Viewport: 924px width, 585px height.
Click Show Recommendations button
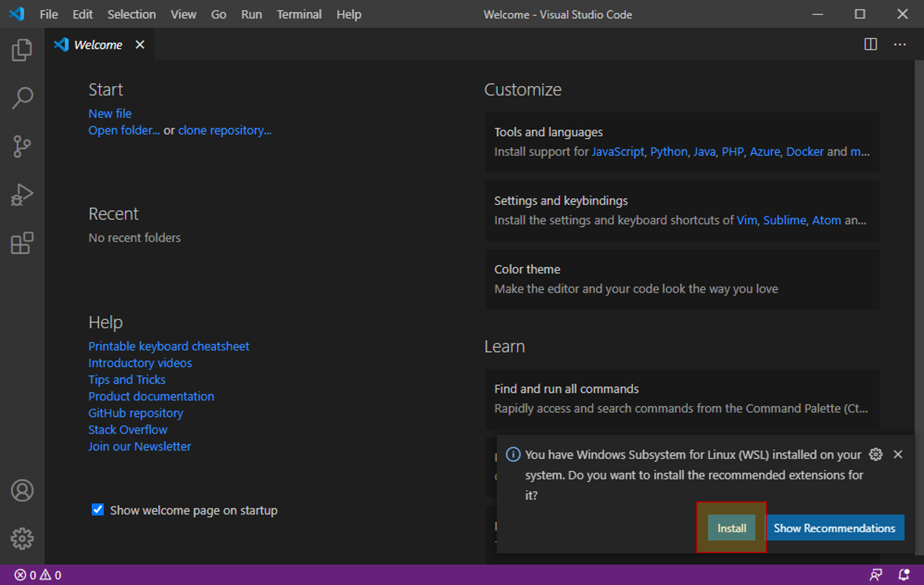[834, 528]
